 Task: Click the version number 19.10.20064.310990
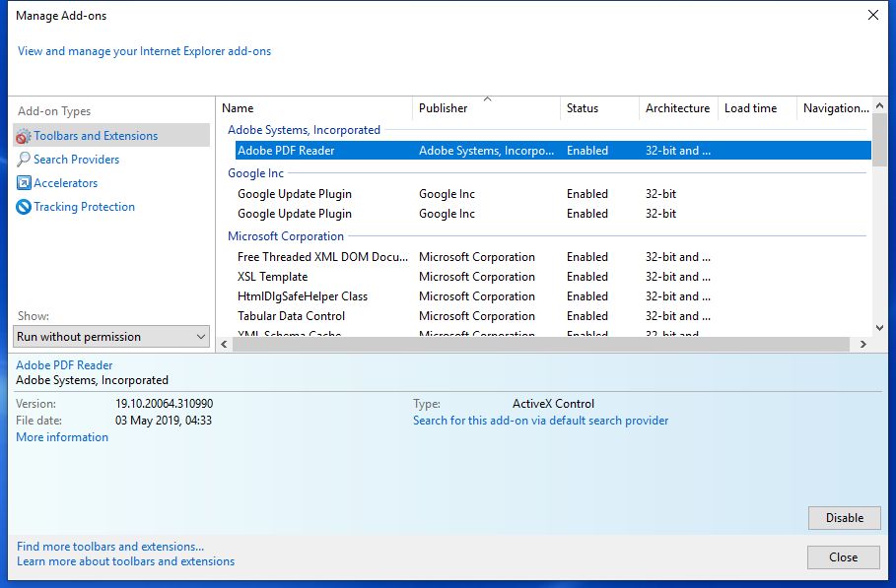[x=164, y=404]
